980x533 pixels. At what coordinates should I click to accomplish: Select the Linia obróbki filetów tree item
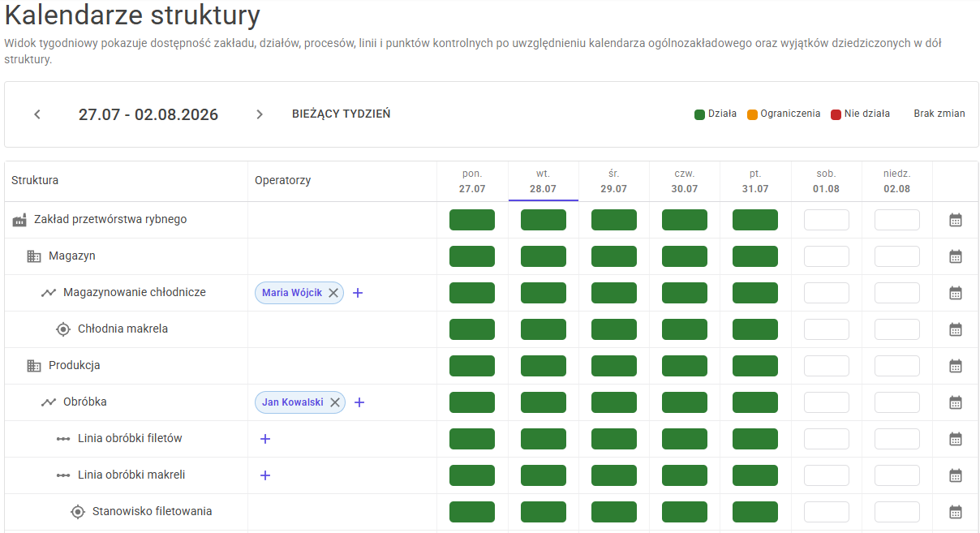(x=130, y=438)
